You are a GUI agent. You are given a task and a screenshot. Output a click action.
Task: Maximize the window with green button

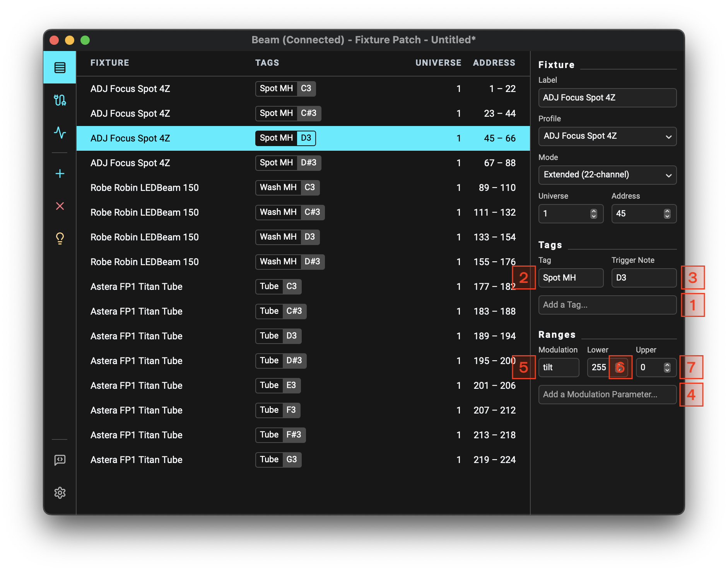coord(85,40)
